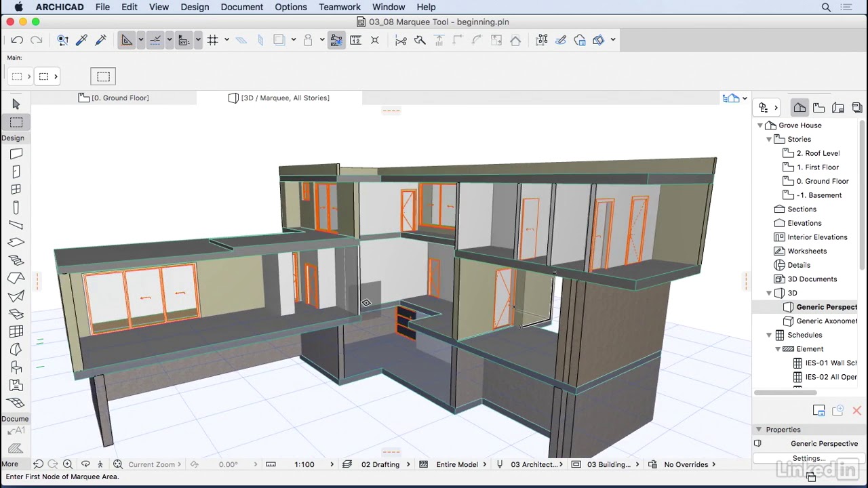Screen dimensions: 868x488
Task: Inject parameters with the syringe icon
Action: pyautogui.click(x=101, y=40)
